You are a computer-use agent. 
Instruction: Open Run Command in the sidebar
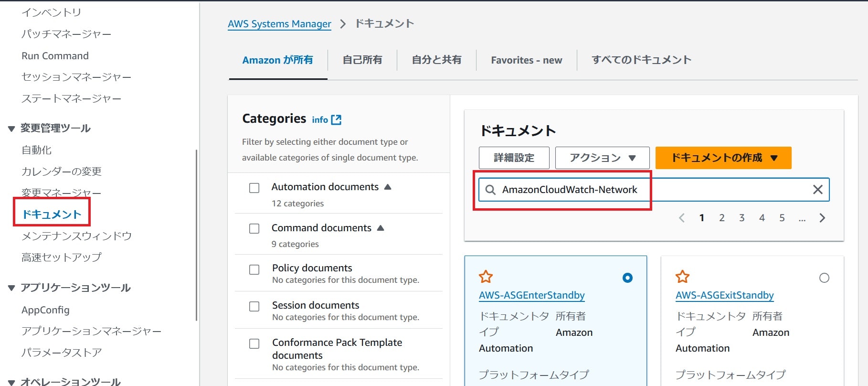[55, 56]
